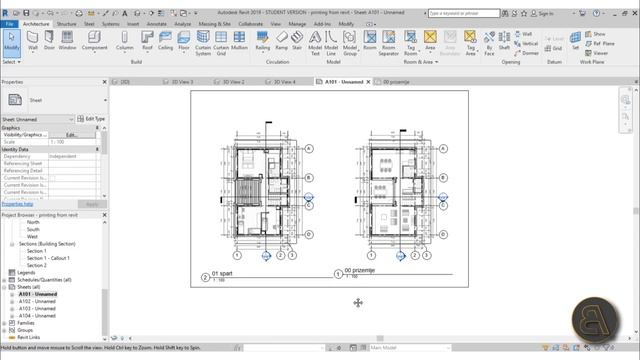Select the Area tool
Screen dimensions: 640x360
click(x=430, y=42)
